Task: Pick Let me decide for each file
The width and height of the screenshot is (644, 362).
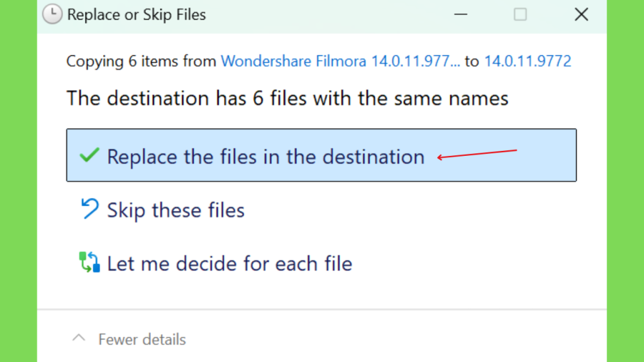Action: (x=230, y=263)
